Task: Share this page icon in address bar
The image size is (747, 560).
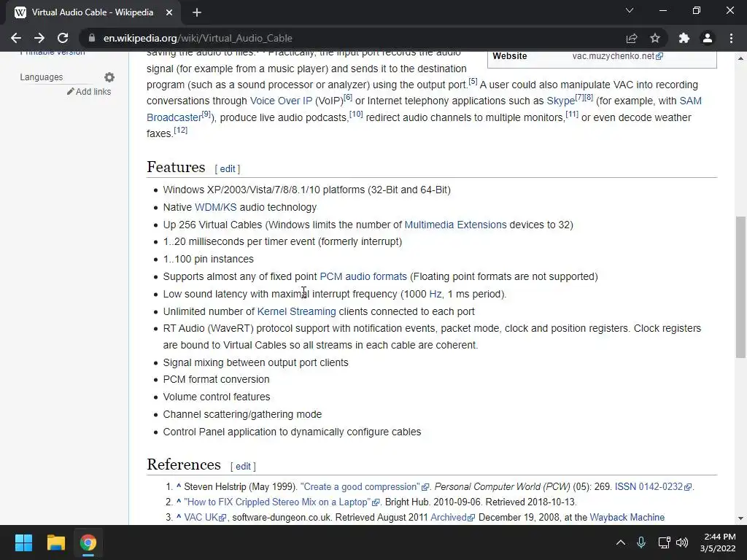Action: pos(632,38)
